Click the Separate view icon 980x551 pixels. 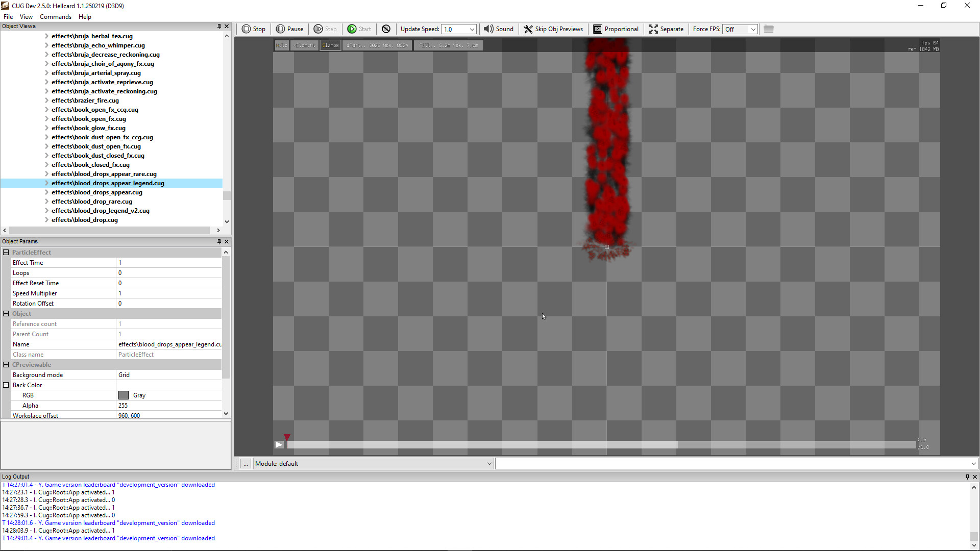(666, 29)
